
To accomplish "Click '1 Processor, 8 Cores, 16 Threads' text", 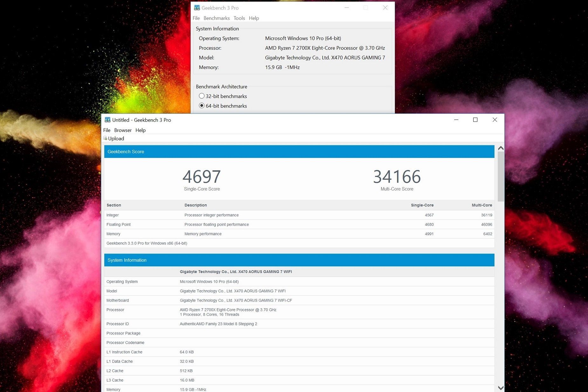I will click(x=209, y=315).
